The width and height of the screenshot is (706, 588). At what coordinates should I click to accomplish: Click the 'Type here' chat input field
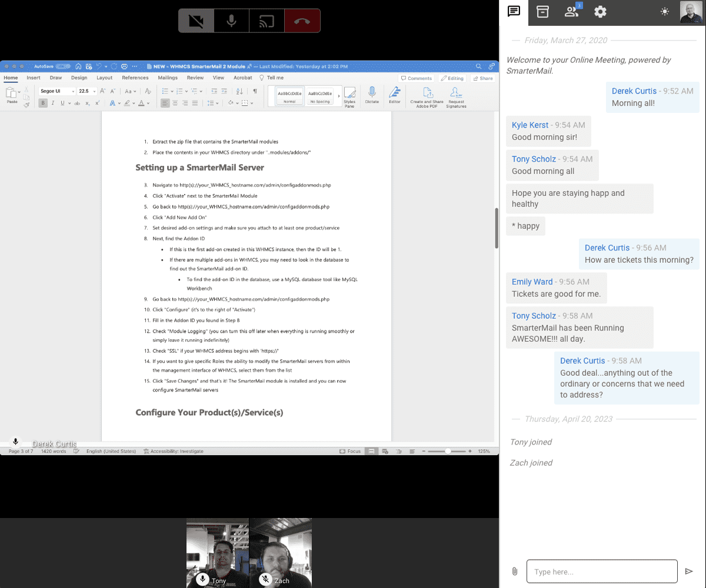coord(601,571)
